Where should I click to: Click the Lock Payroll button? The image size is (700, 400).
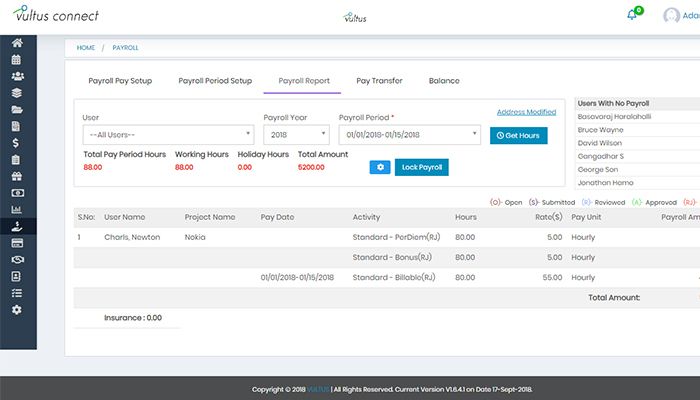tap(422, 167)
